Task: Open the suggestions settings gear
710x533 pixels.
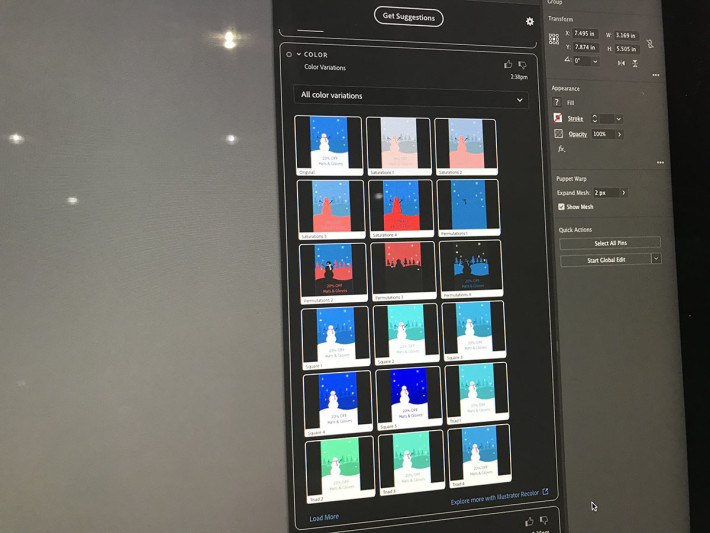Action: (x=529, y=21)
